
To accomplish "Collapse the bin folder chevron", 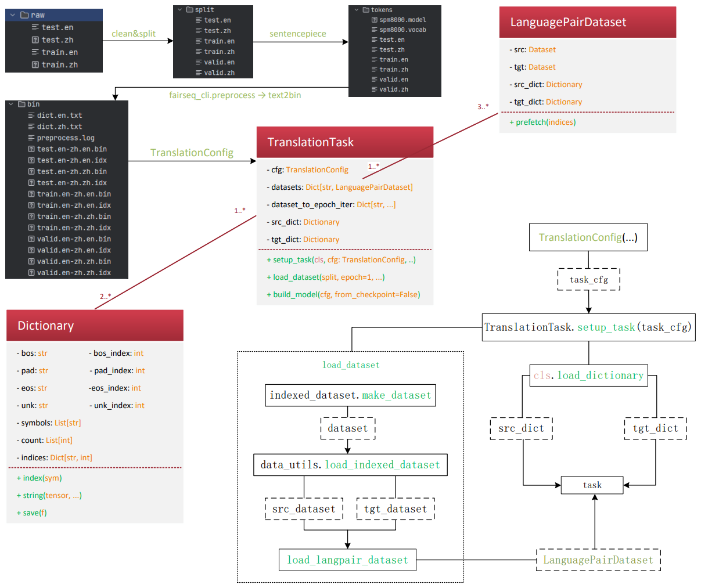I will click(x=11, y=104).
